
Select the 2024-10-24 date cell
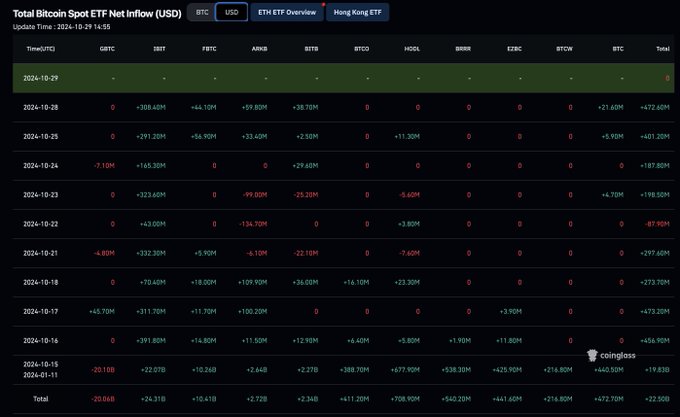coord(41,166)
